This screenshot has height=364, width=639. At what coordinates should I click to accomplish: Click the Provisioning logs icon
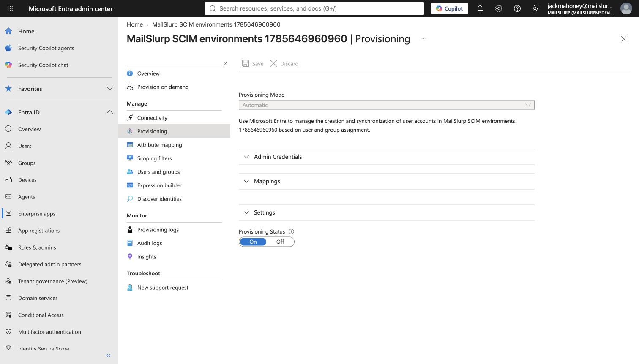pos(130,230)
